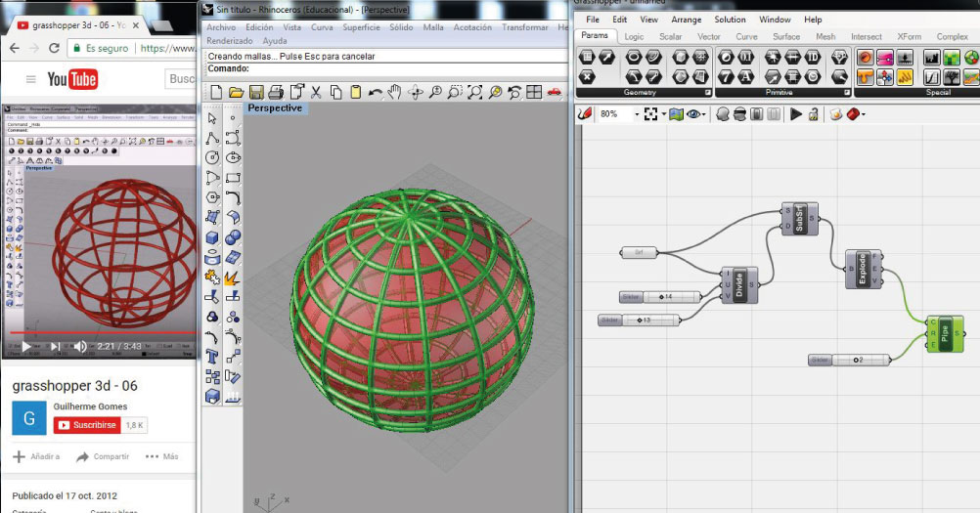Select the green Pipe component in Grasshopper
980x513 pixels.
click(x=945, y=334)
